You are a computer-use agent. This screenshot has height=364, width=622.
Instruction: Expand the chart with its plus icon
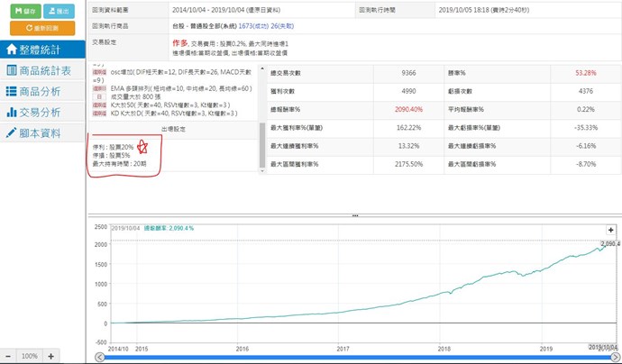[611, 230]
